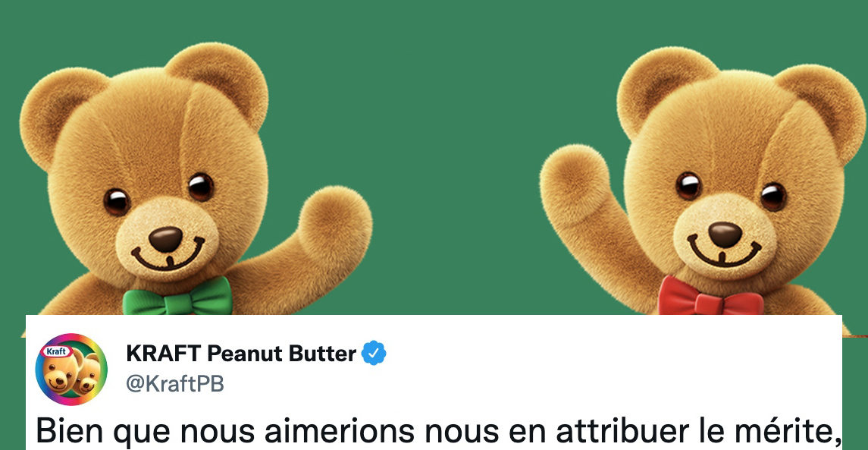
Task: Click the waving paw of the red-tie bear
Action: (575, 183)
